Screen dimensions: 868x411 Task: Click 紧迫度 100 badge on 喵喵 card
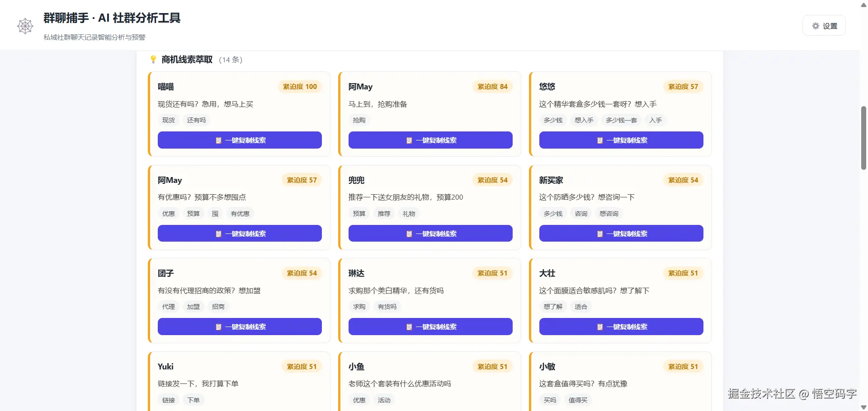[300, 86]
